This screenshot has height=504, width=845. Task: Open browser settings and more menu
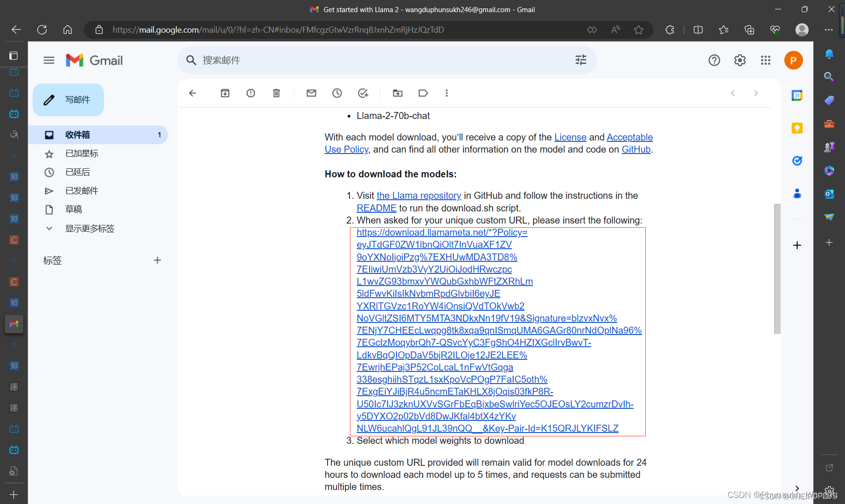(829, 30)
